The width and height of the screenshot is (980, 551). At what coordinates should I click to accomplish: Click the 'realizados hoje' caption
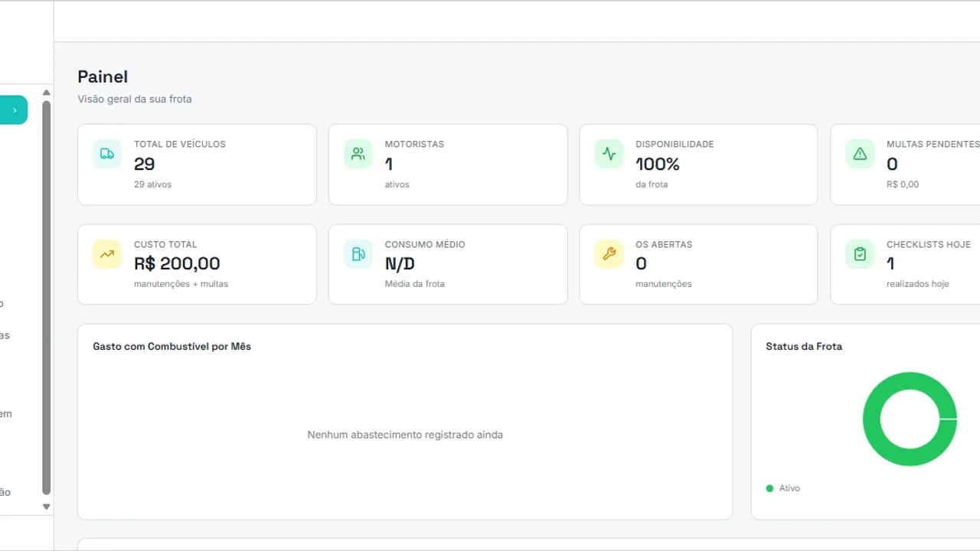click(918, 284)
